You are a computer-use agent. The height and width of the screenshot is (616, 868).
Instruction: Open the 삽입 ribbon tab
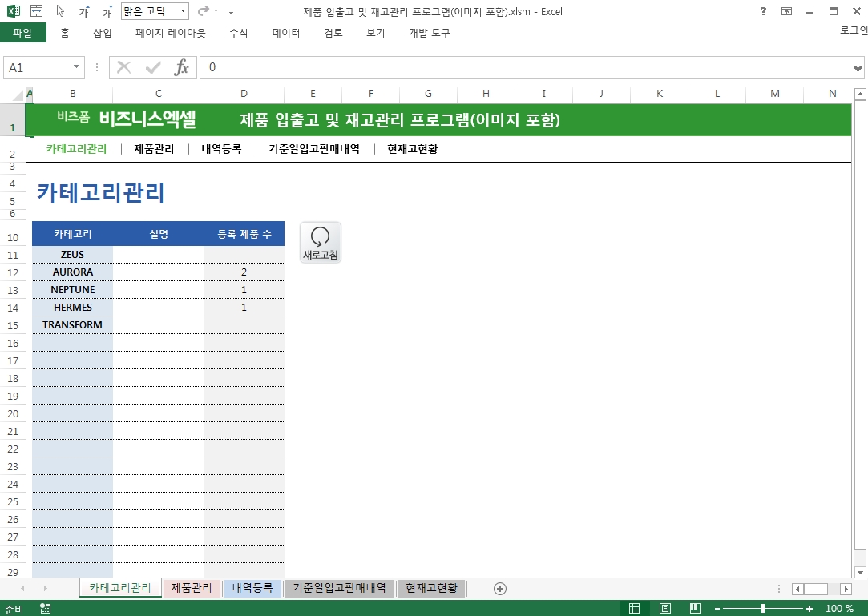point(103,33)
